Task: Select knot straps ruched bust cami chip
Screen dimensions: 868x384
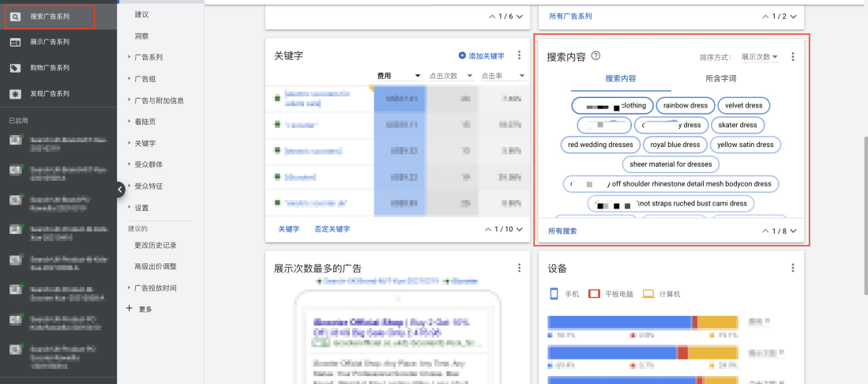Action: (671, 203)
